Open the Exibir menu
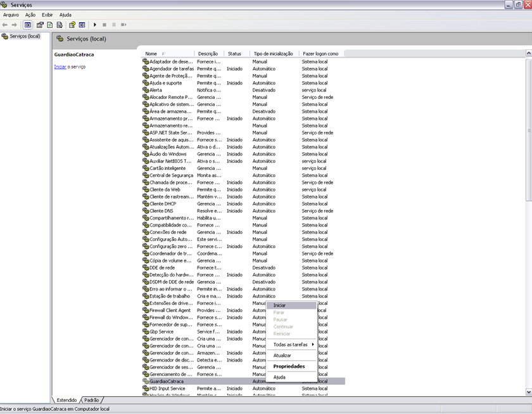Screen dimensions: 532x414 click(x=47, y=15)
